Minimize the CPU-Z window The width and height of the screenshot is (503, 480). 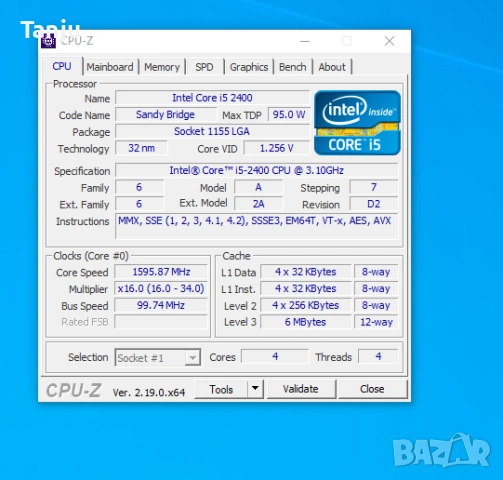305,41
